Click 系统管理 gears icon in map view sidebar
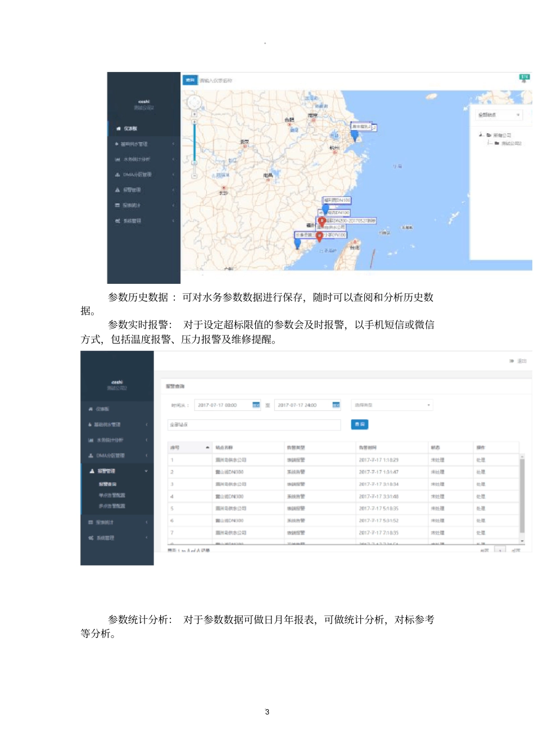This screenshot has width=534, height=756. click(117, 221)
